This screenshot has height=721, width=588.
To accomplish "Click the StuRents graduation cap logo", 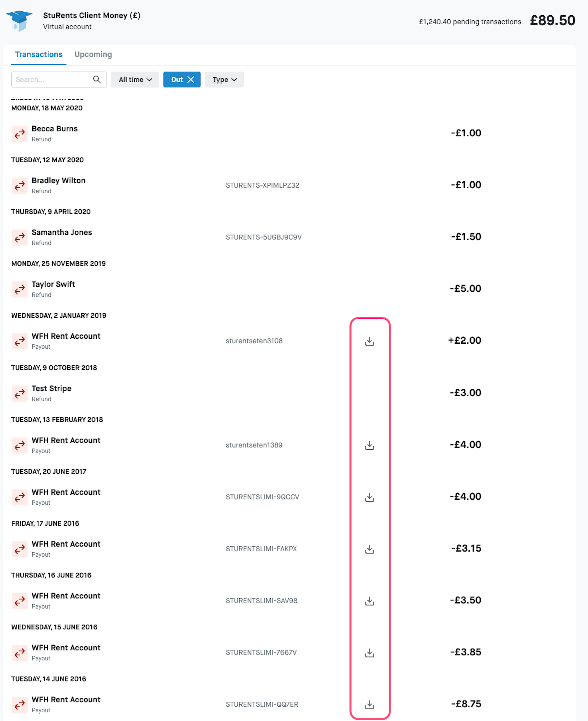I will coord(19,21).
